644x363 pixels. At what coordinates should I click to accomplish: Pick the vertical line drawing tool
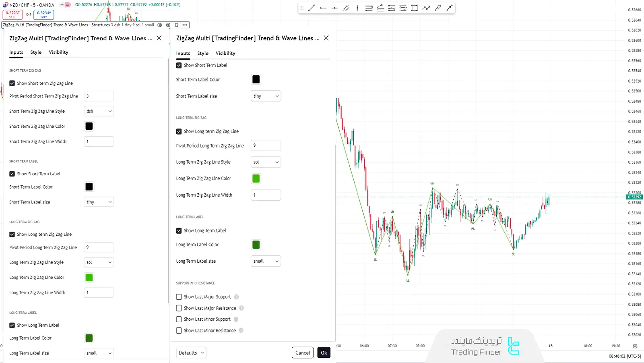click(x=357, y=8)
